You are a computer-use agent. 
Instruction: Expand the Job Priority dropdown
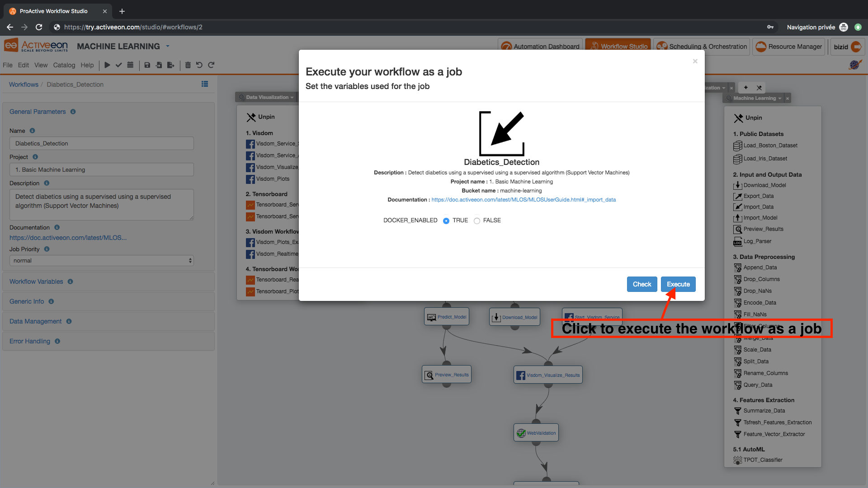point(101,260)
